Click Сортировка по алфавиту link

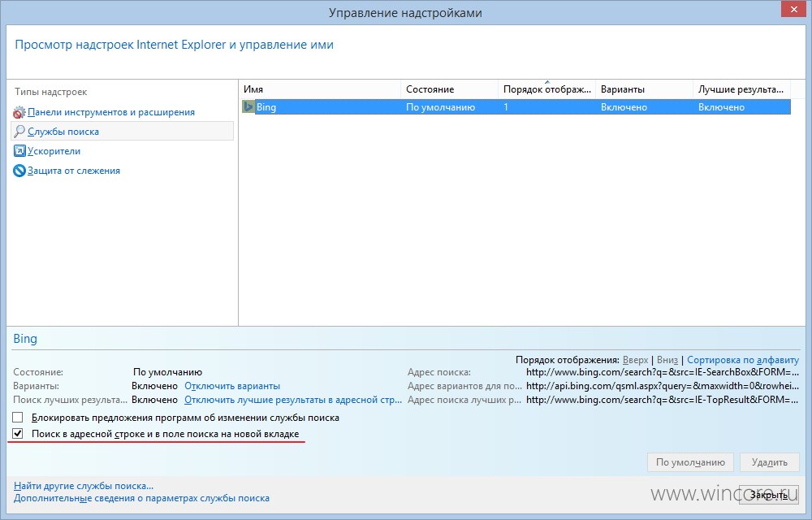tap(743, 360)
